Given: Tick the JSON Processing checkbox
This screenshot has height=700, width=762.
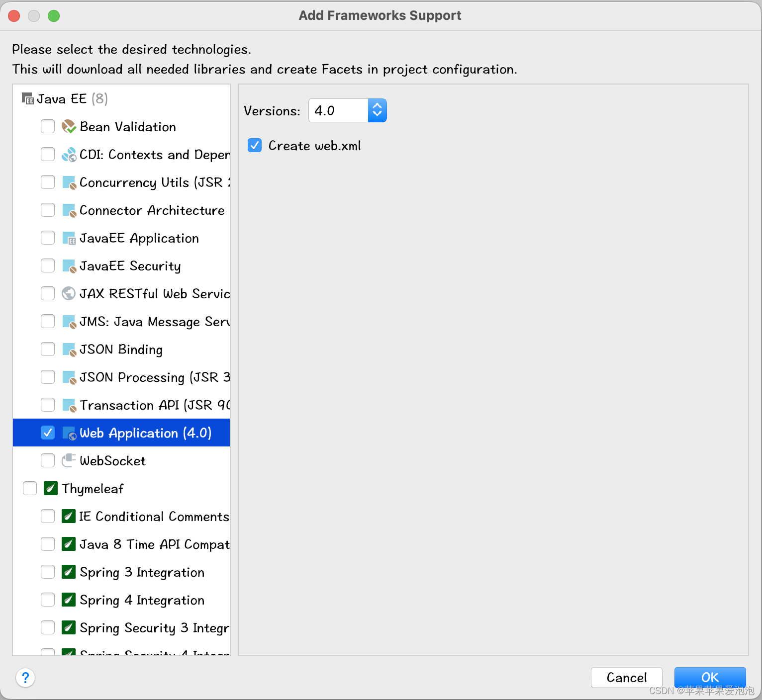Looking at the screenshot, I should pyautogui.click(x=48, y=377).
